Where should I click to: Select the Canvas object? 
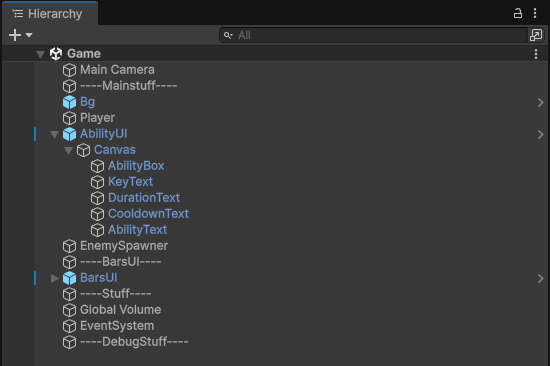(x=115, y=150)
